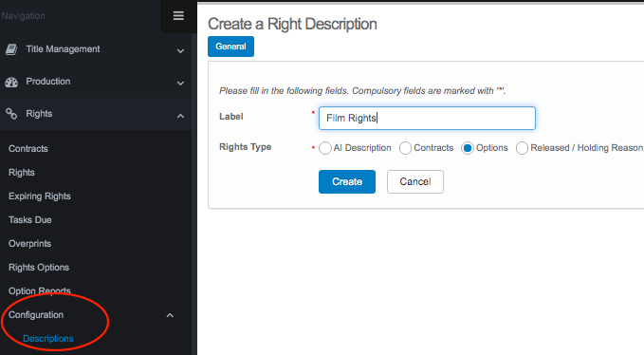Open Tasks Due page
644x355 pixels.
click(30, 220)
